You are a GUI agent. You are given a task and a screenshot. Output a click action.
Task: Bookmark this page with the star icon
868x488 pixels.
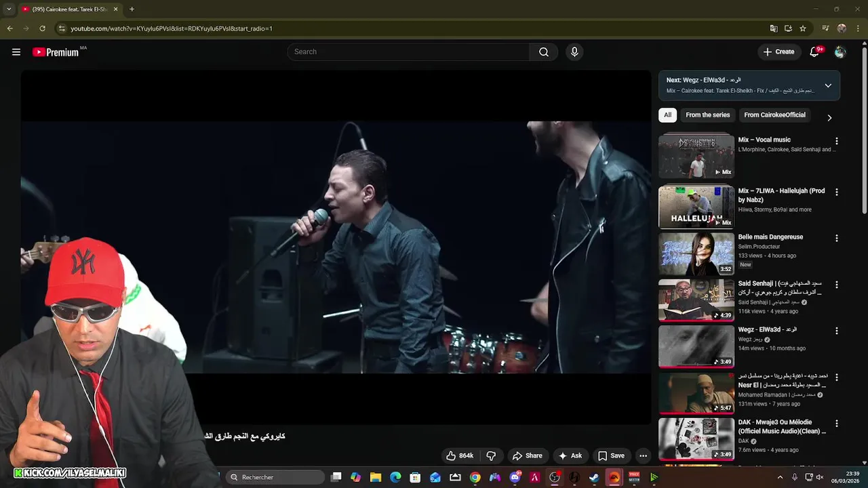coord(803,28)
